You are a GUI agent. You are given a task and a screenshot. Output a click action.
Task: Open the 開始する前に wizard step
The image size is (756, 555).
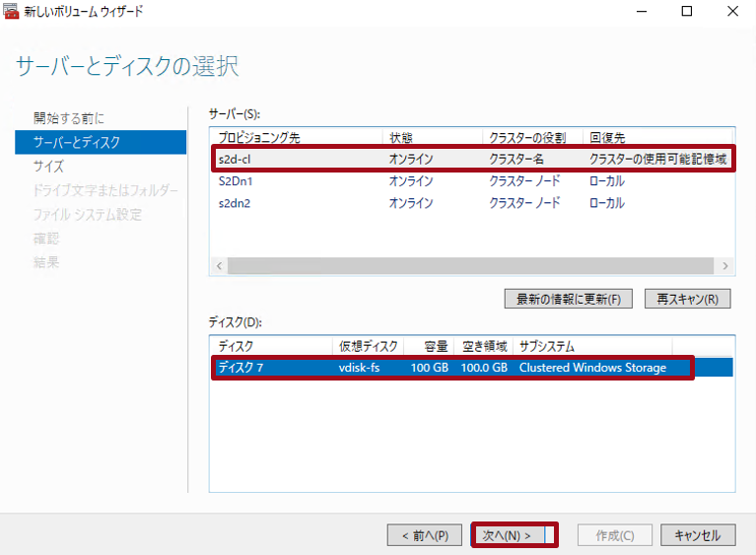[x=68, y=118]
